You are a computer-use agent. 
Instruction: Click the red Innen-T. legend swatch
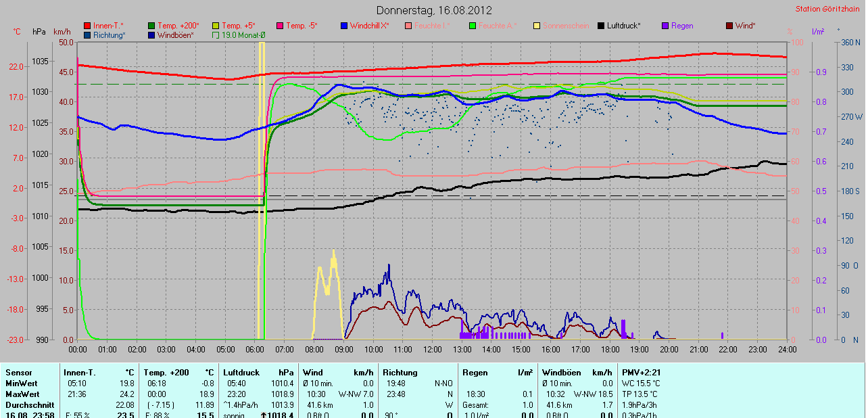coord(87,26)
